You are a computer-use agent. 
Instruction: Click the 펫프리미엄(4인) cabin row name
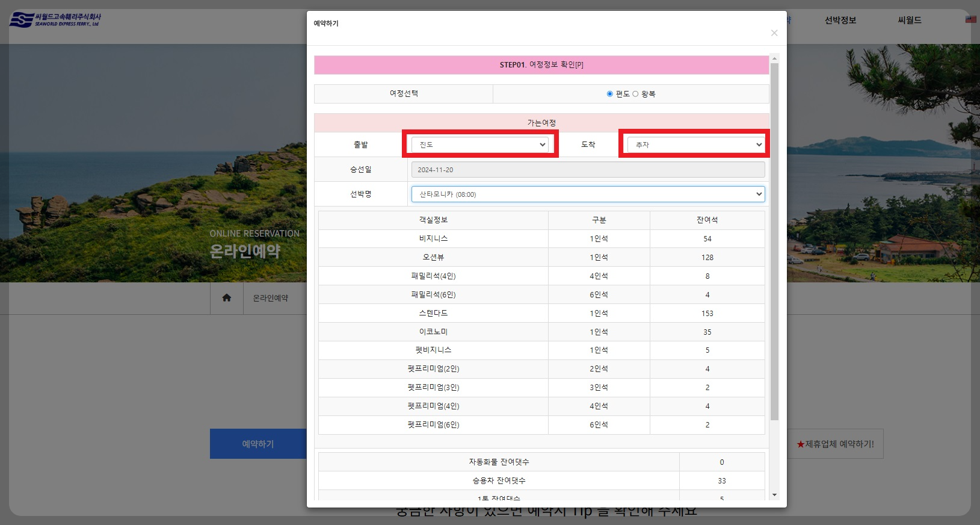click(433, 406)
